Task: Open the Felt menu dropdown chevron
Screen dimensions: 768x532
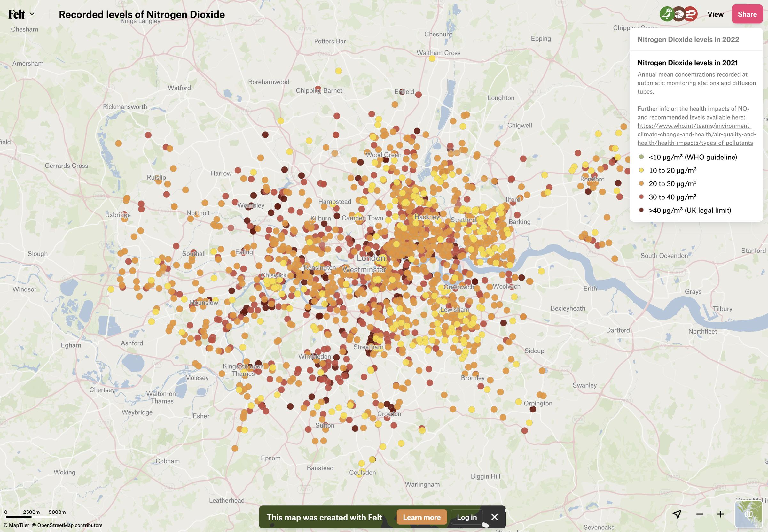Action: pos(32,14)
